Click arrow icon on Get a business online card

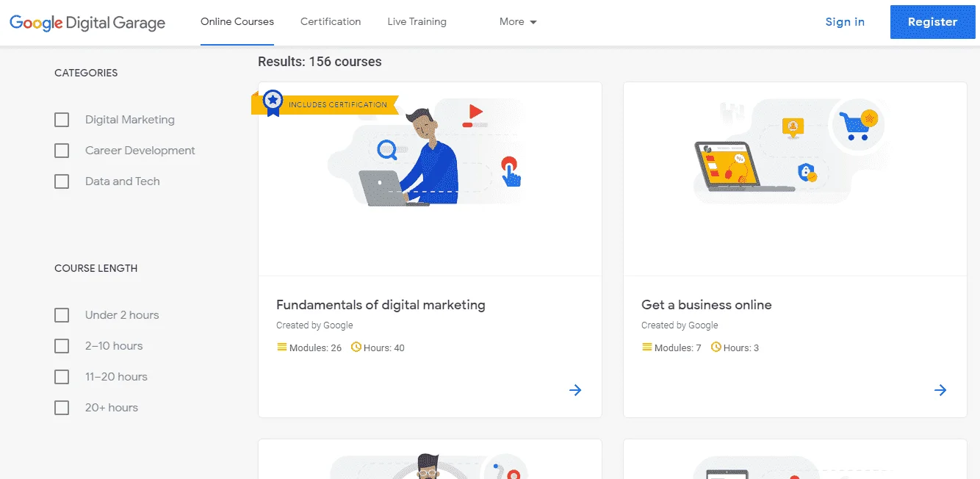[x=940, y=390]
